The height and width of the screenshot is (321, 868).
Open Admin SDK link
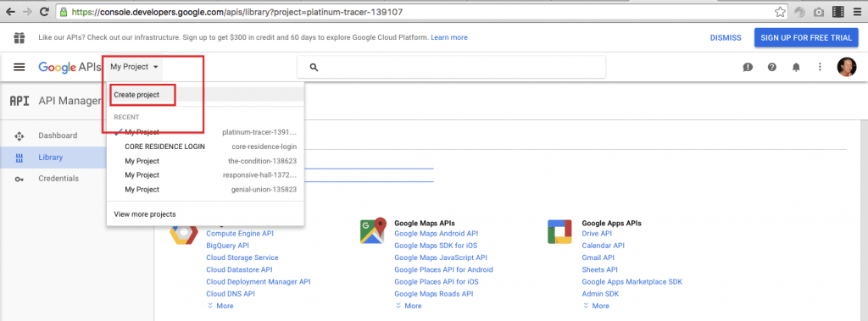pos(600,294)
